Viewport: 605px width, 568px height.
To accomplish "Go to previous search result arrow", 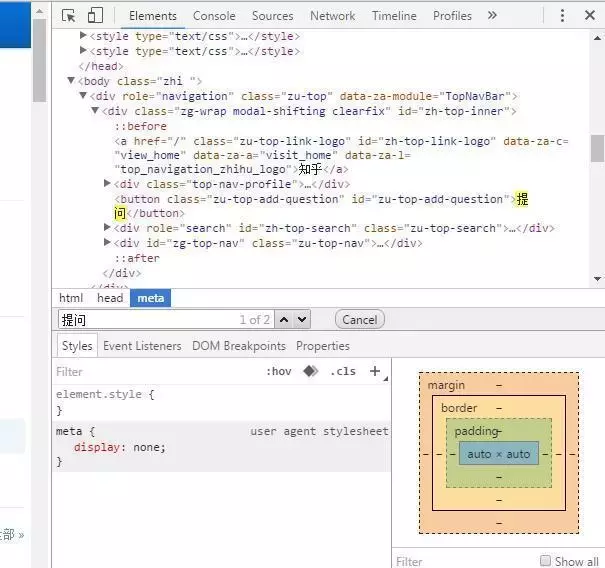I will point(284,320).
